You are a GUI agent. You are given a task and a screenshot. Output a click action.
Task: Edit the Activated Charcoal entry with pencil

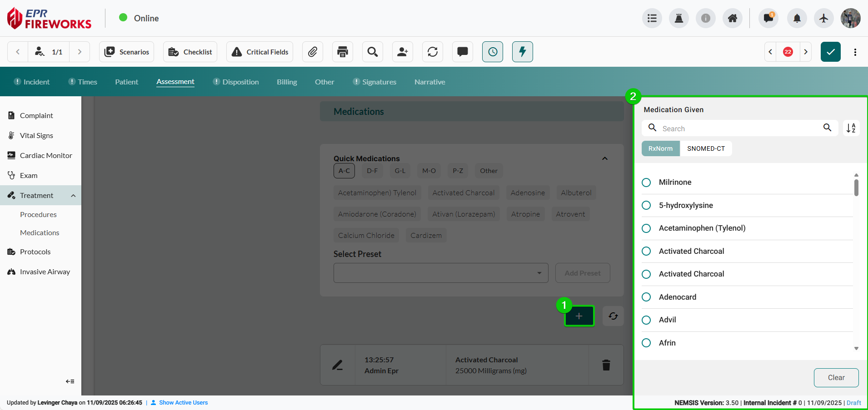(338, 365)
